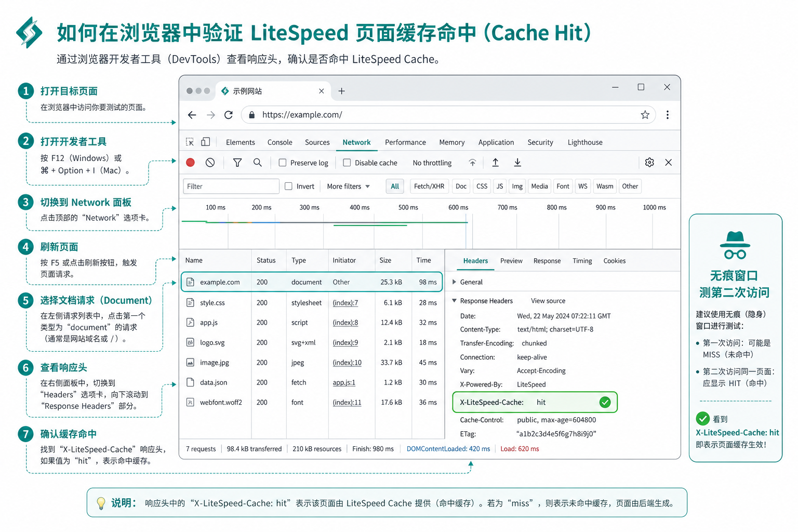The height and width of the screenshot is (532, 798).
Task: Click the browser forward arrow
Action: pyautogui.click(x=210, y=115)
